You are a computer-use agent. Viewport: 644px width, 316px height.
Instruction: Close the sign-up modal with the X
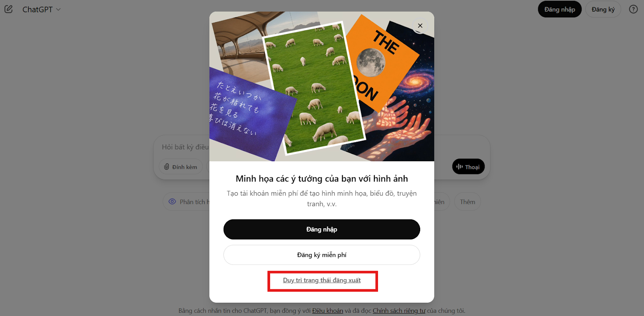(420, 26)
